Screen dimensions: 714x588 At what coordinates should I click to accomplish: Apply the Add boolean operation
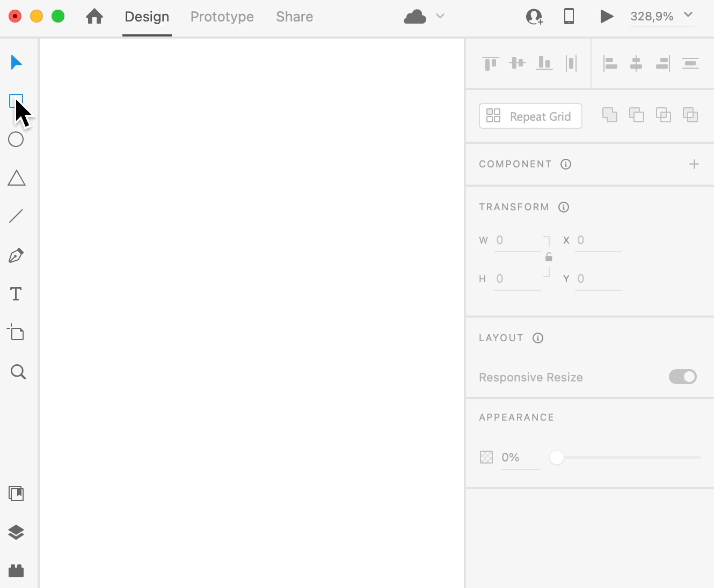click(610, 115)
